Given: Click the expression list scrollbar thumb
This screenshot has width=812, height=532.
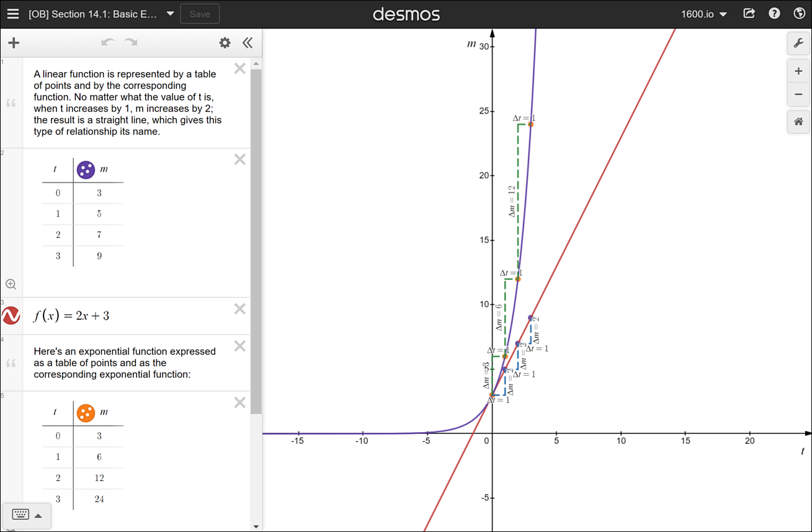Looking at the screenshot, I should pyautogui.click(x=256, y=242).
